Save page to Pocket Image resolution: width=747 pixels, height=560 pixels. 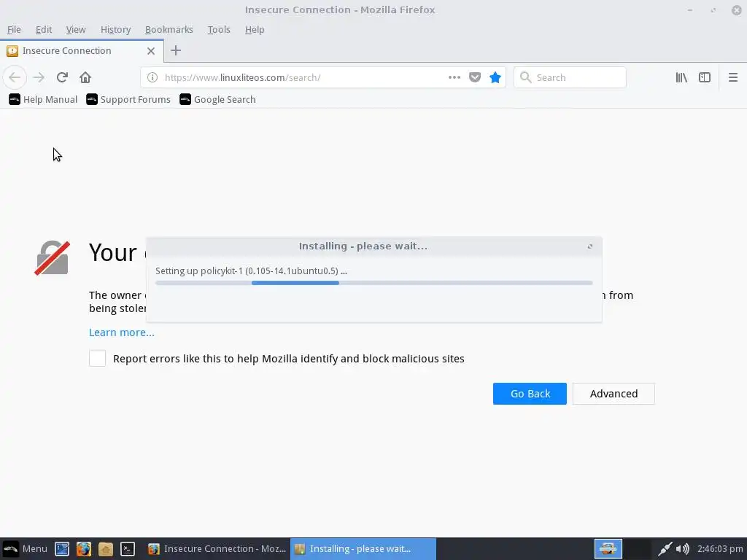[475, 77]
